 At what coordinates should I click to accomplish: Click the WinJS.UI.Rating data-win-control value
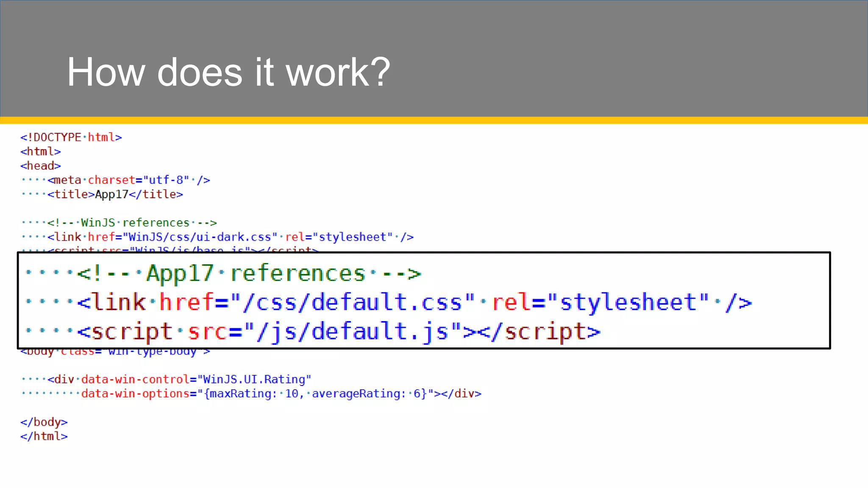[x=255, y=380]
